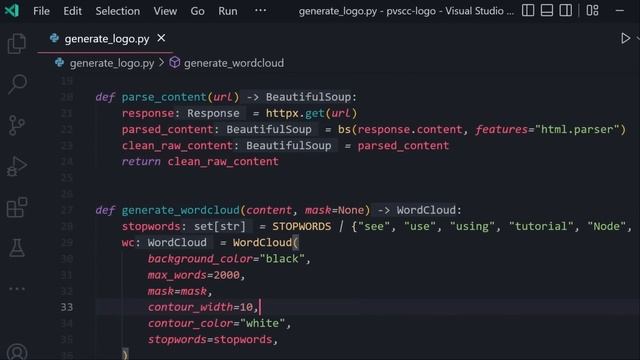Close the generate_logo.py tab

pos(161,38)
